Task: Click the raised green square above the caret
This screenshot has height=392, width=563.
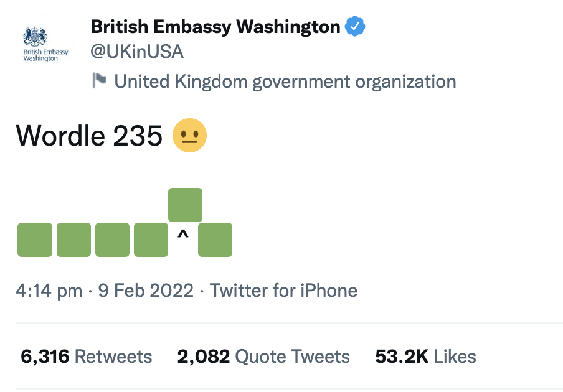Action: coord(186,205)
